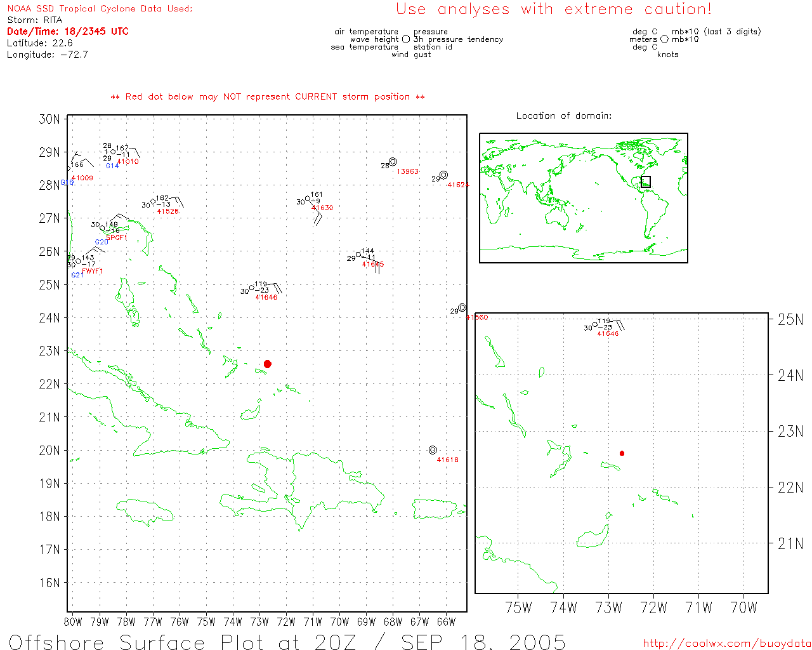
Task: Click the FWYF1 station label
Action: tap(93, 272)
